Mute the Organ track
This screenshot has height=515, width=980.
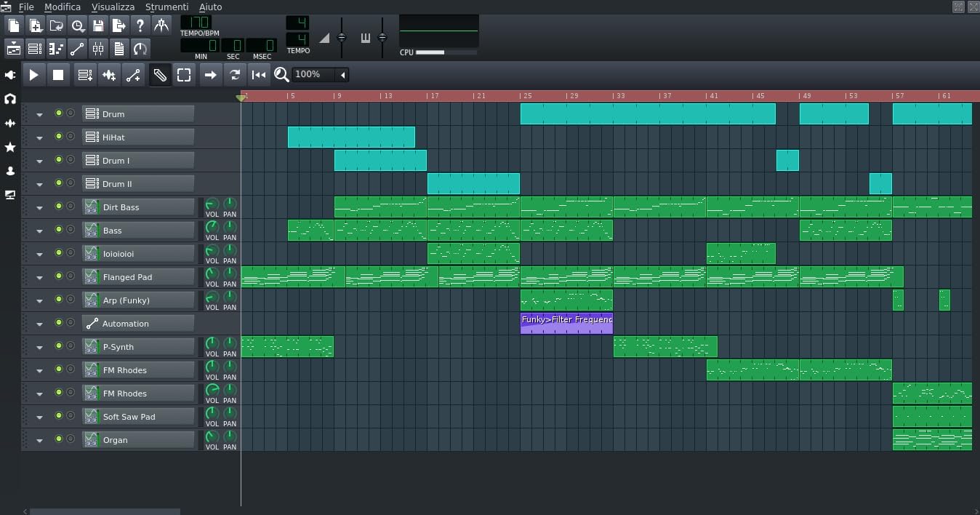(x=59, y=439)
